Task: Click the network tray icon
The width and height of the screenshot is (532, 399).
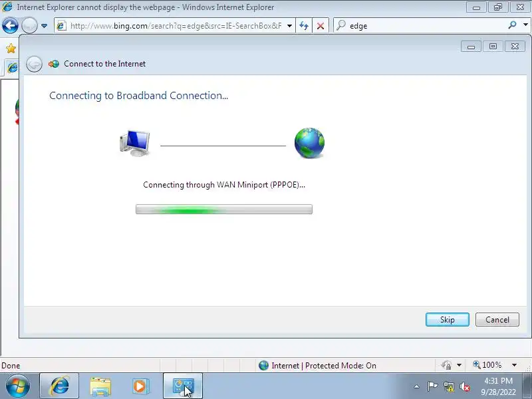Action: [x=448, y=386]
